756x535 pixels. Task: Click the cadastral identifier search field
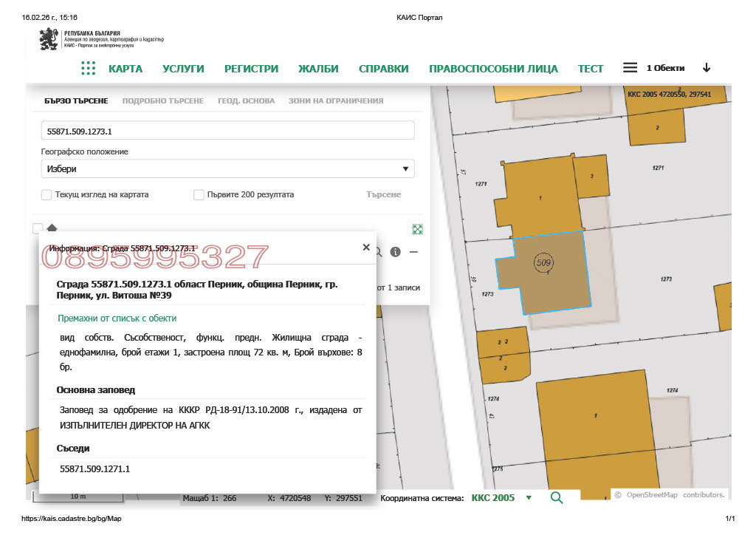(227, 131)
